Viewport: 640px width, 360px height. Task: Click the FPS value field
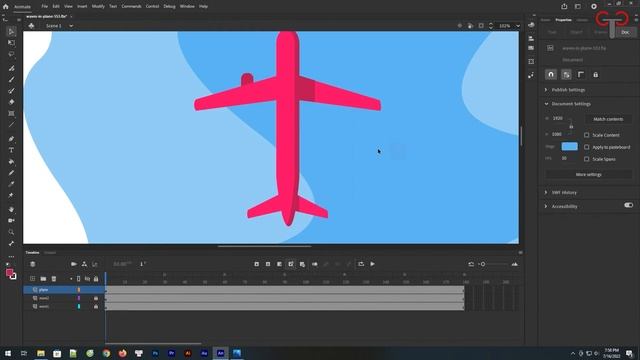tap(564, 158)
